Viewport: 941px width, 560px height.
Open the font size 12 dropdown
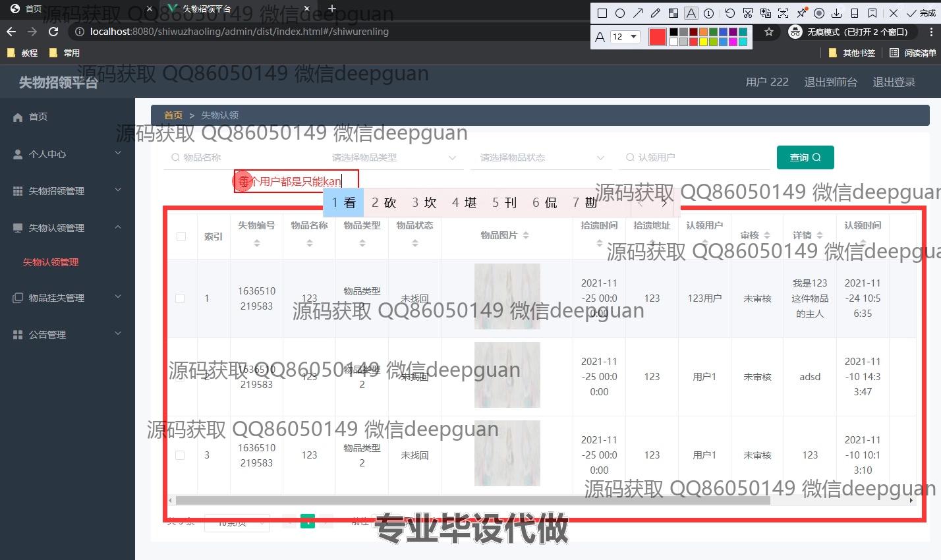pos(625,37)
